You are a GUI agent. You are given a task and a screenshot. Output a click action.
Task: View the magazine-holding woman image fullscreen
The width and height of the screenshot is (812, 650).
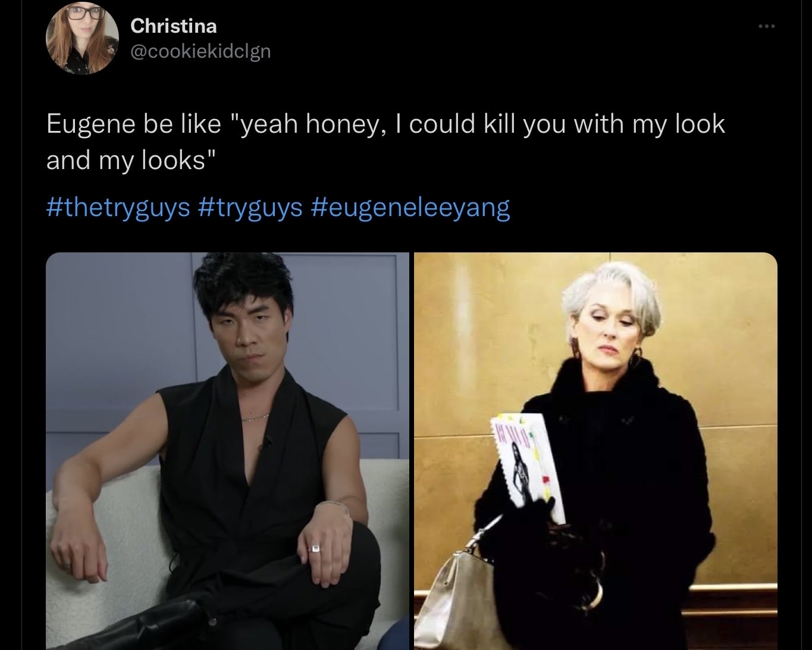(595, 451)
